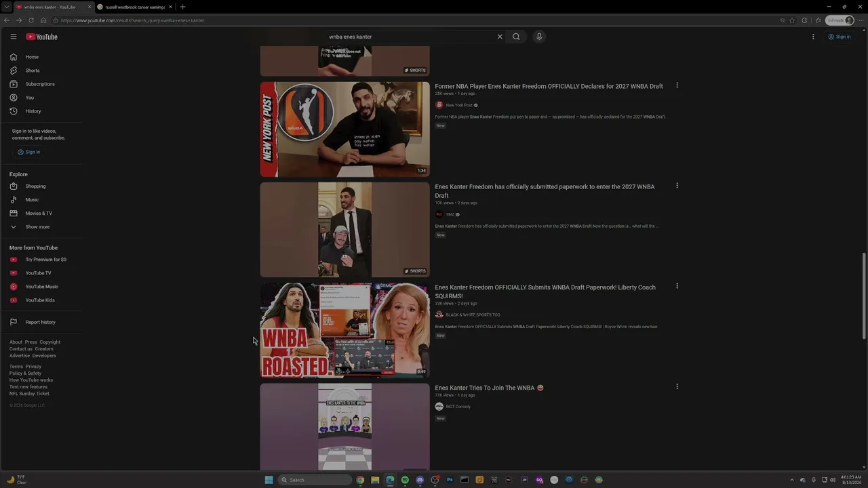Click the browser address bar URL
The height and width of the screenshot is (488, 868).
132,20
